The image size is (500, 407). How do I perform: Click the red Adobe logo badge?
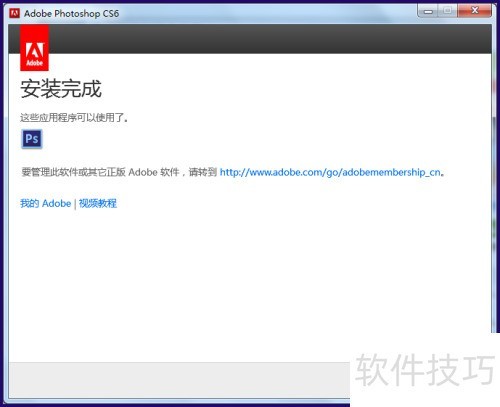[34, 48]
